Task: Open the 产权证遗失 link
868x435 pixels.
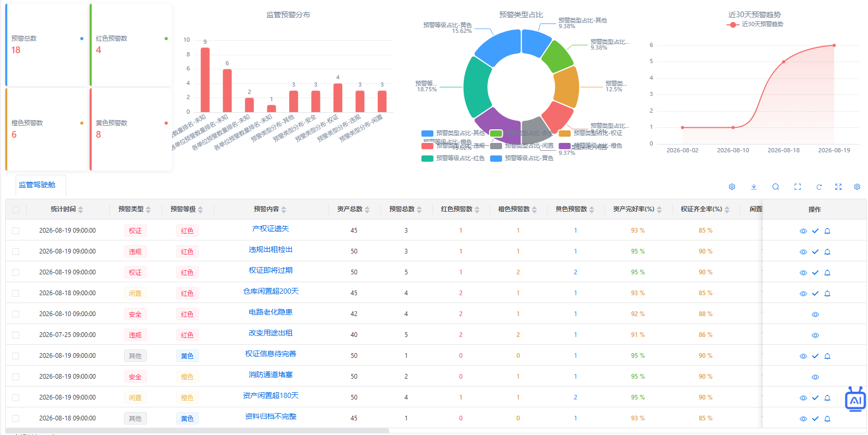Action: [x=270, y=229]
